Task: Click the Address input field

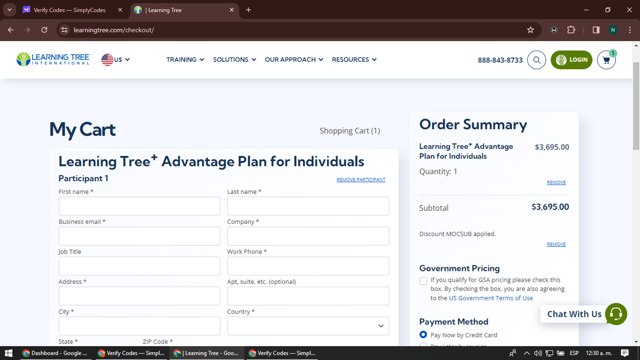Action: point(139,296)
